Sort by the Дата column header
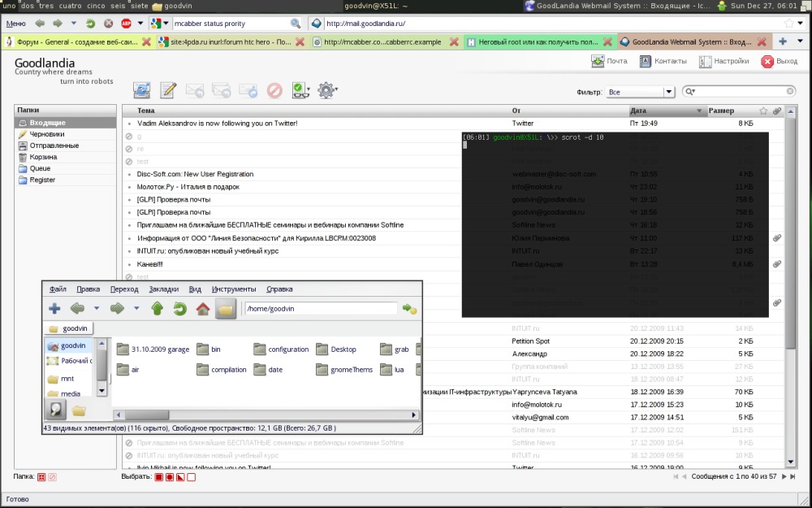 point(667,111)
